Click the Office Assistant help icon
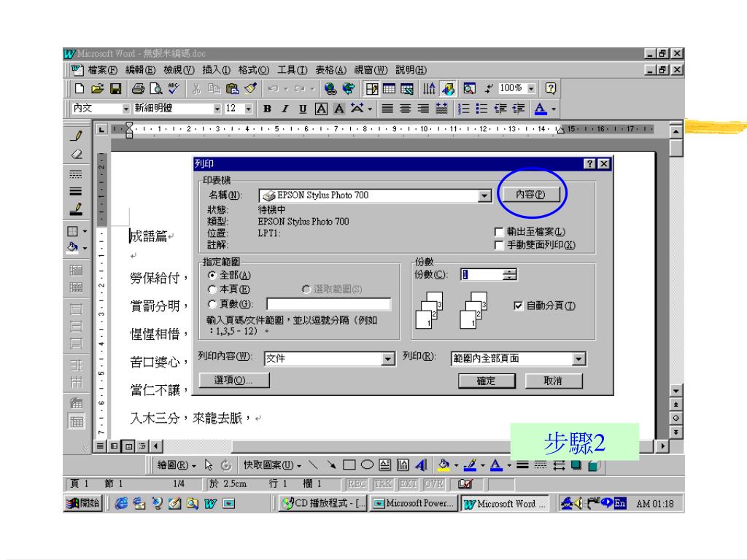This screenshot has width=747, height=560. click(551, 88)
